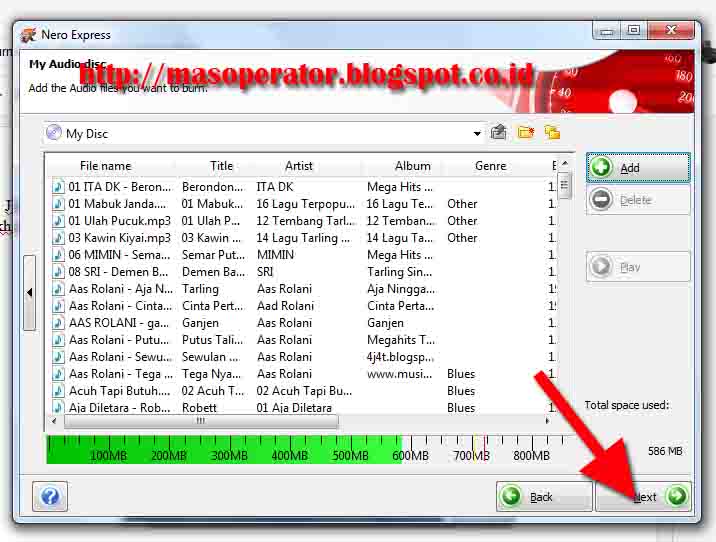This screenshot has width=716, height=542.
Task: Select file 06 MIMIN - Sema...
Action: [119, 254]
